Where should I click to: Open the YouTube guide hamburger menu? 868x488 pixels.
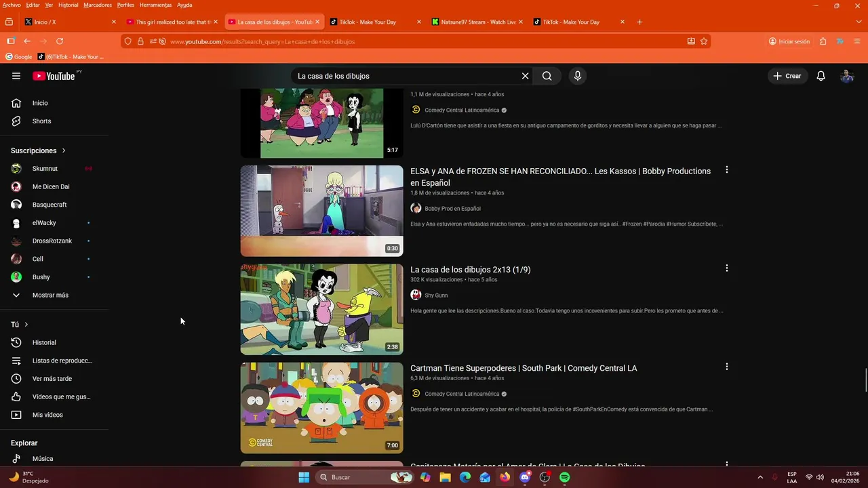pyautogui.click(x=16, y=76)
